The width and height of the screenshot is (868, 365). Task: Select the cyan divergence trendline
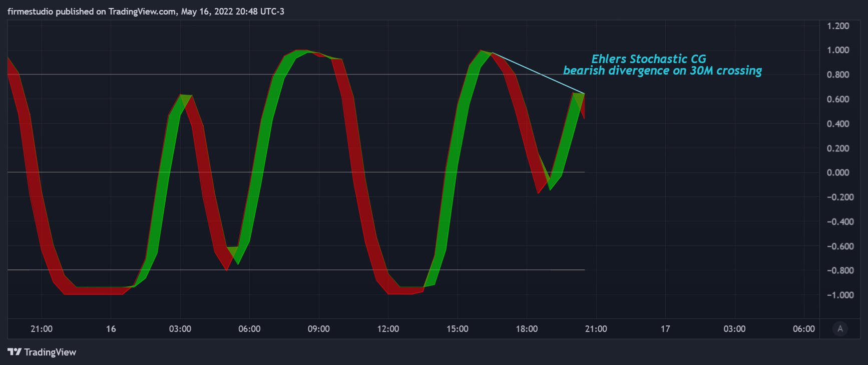(539, 73)
